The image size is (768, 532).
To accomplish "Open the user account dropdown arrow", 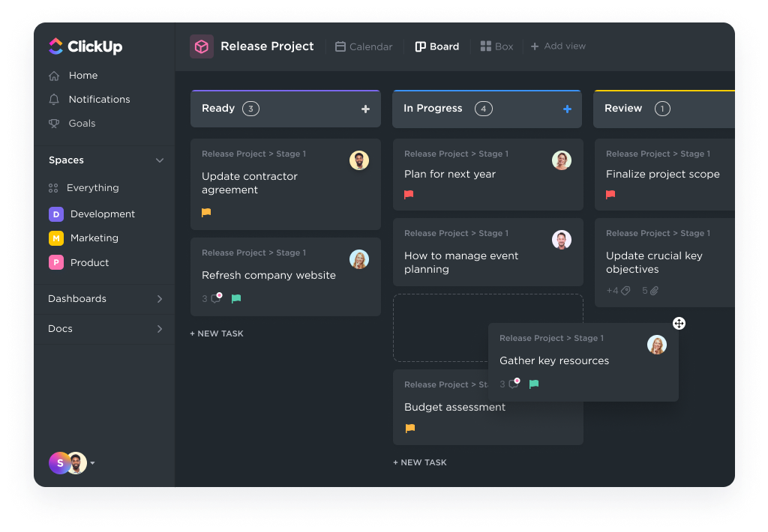I will coord(92,463).
